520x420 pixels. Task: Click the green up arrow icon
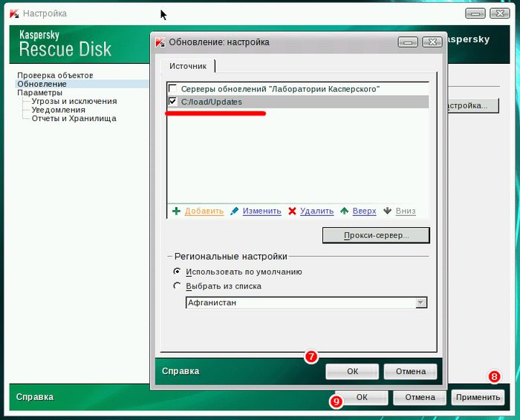[x=345, y=211]
